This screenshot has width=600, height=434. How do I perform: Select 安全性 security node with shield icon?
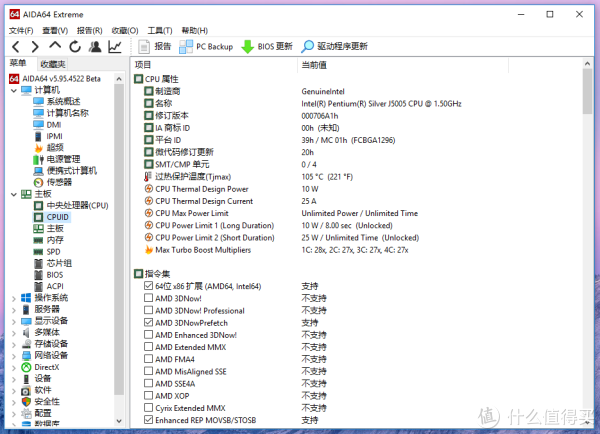coord(40,402)
